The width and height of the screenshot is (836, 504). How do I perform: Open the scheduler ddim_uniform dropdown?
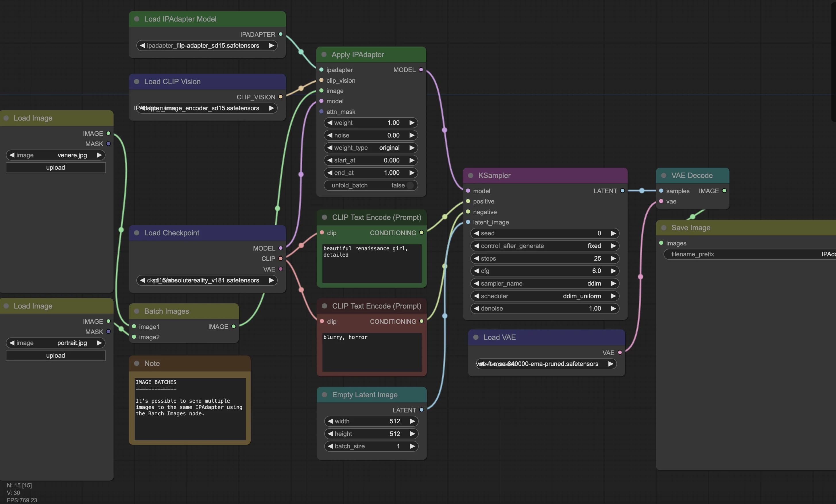545,296
